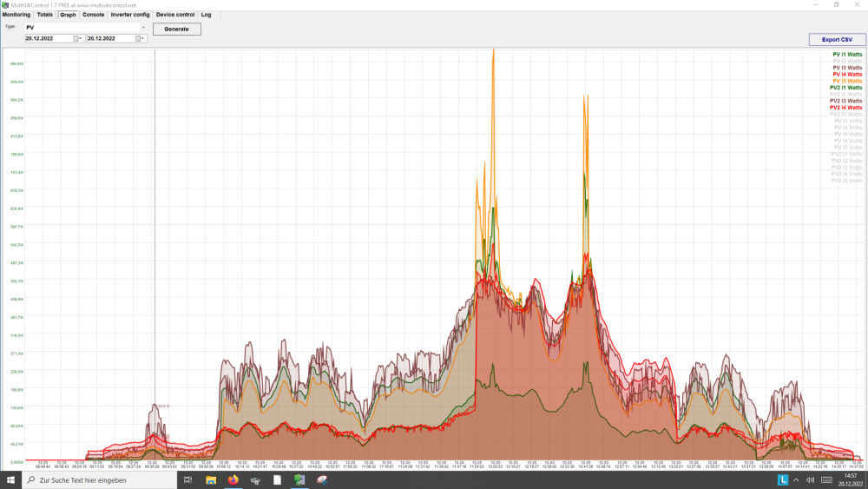Toggle PV I3 Watts series in legend
The image size is (868, 489).
click(x=847, y=68)
